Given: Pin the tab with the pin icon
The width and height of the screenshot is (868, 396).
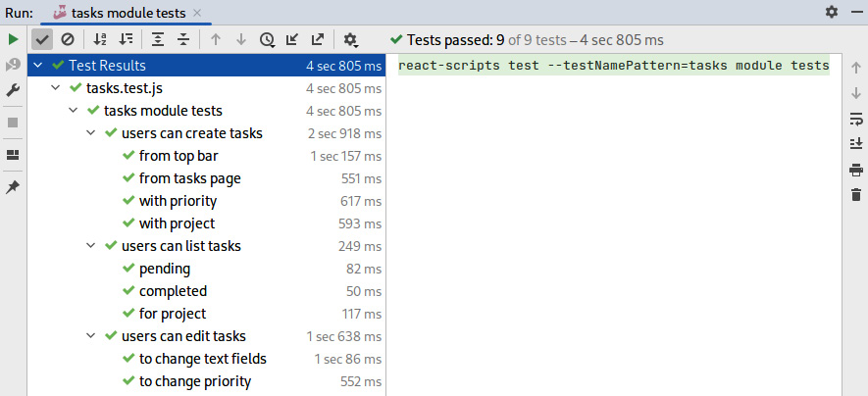Looking at the screenshot, I should 14,187.
